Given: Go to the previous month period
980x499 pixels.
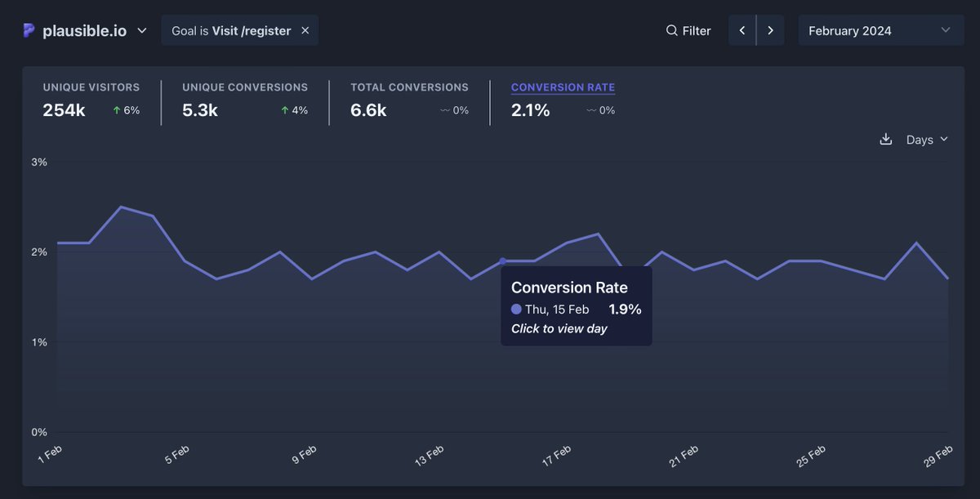Looking at the screenshot, I should pos(742,30).
